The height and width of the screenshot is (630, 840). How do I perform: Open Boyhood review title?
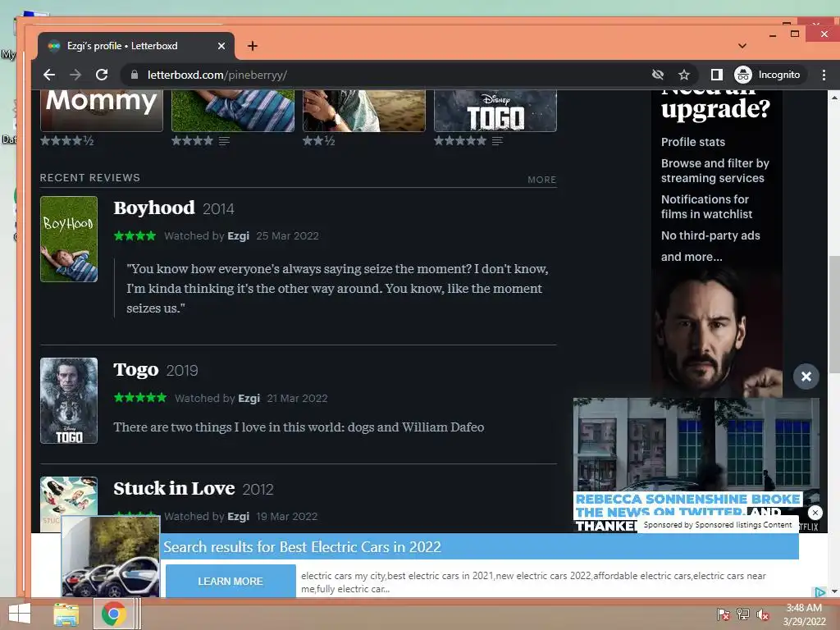153,208
